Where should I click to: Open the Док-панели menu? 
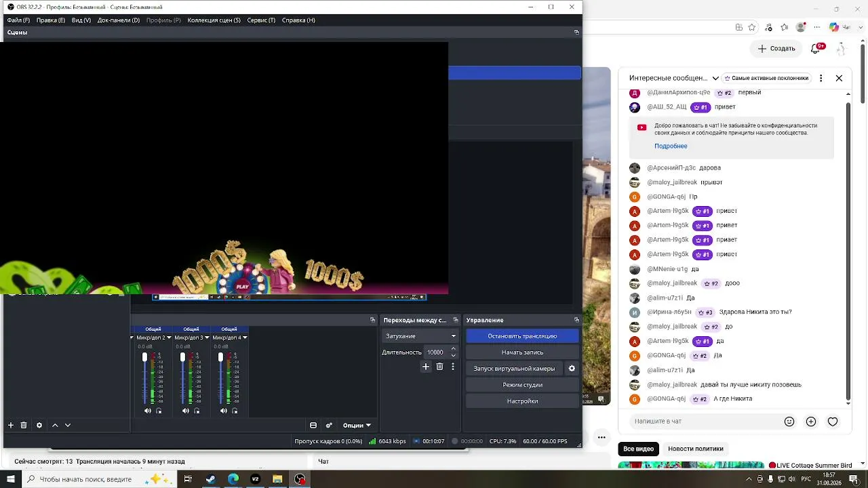click(x=119, y=20)
